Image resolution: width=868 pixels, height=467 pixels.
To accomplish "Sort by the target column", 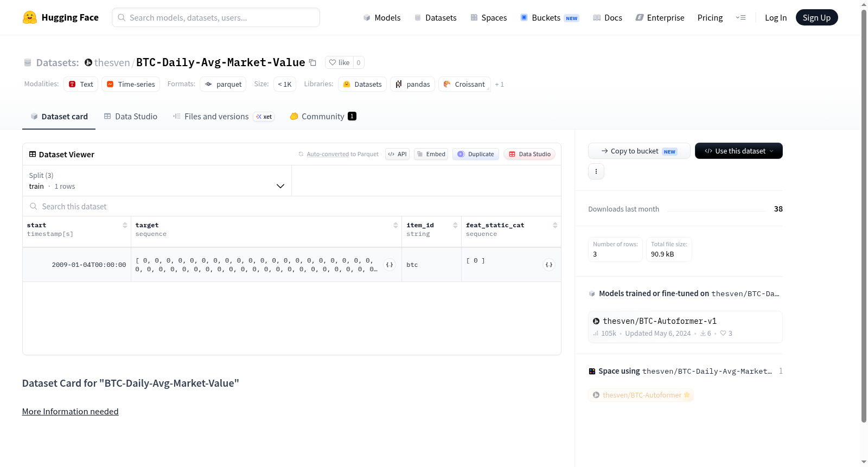I will click(395, 225).
